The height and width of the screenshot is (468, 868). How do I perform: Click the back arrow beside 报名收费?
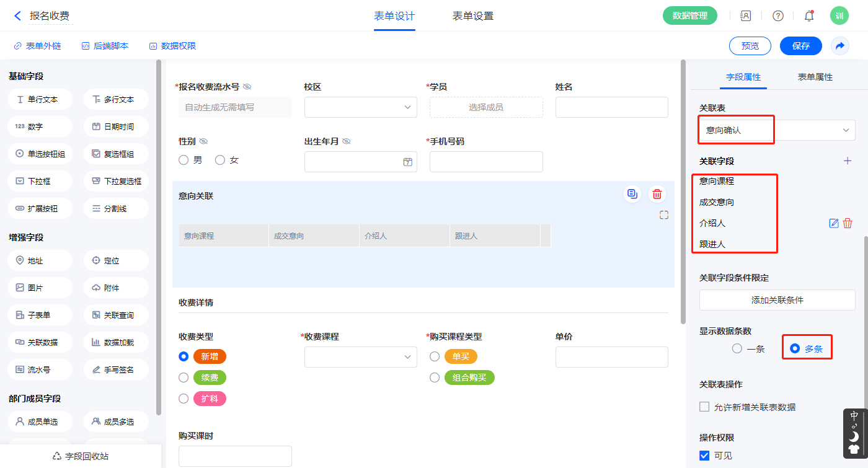[x=17, y=16]
